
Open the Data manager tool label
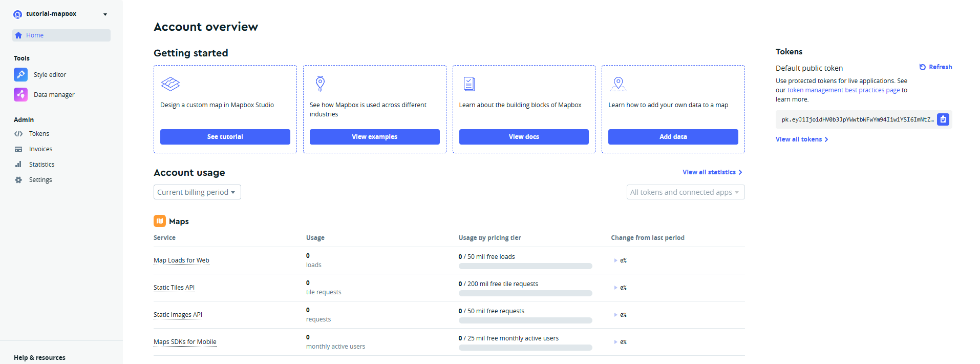(x=54, y=95)
